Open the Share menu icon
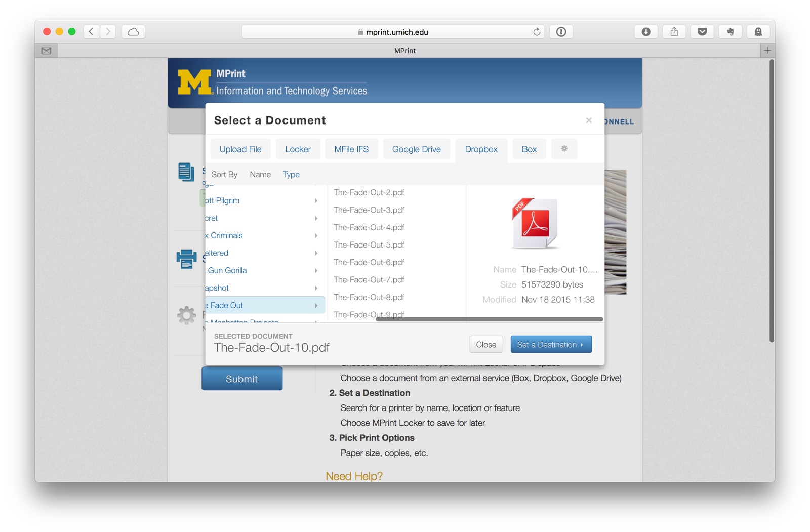This screenshot has height=532, width=810. (x=674, y=32)
